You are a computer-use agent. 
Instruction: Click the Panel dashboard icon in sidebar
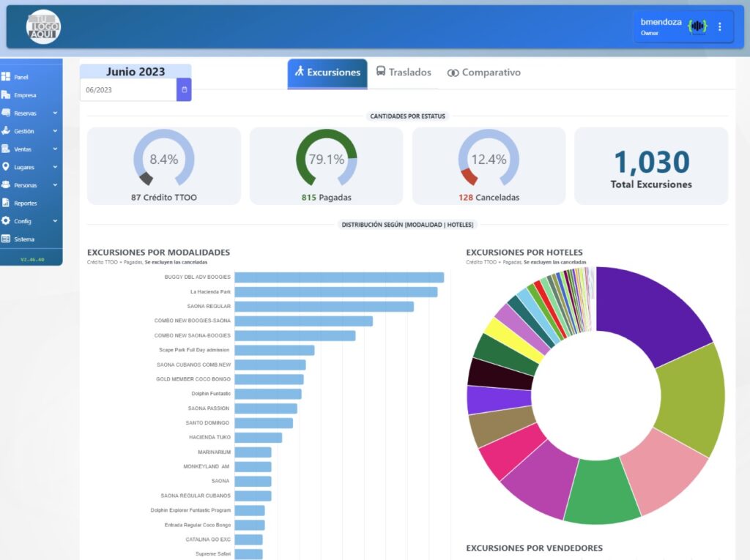point(6,77)
